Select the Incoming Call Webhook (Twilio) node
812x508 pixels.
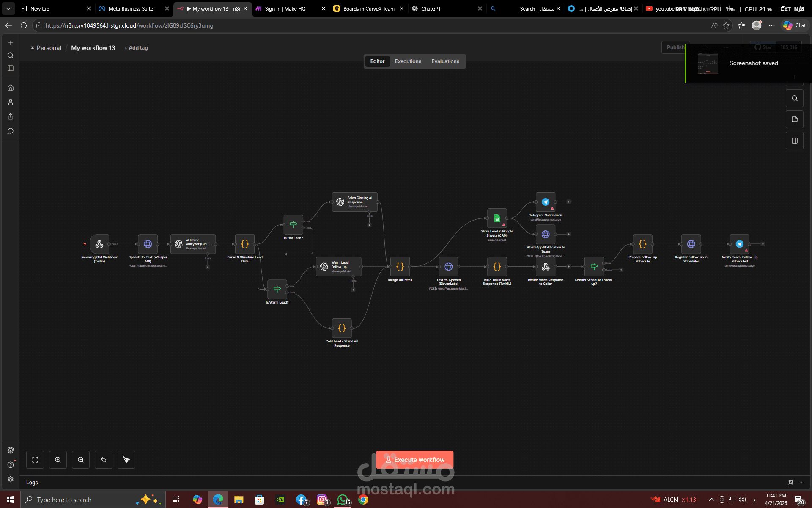point(99,244)
